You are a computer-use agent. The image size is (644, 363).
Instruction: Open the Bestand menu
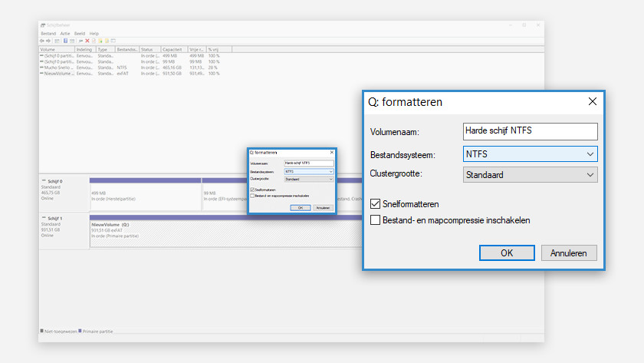[x=48, y=34]
